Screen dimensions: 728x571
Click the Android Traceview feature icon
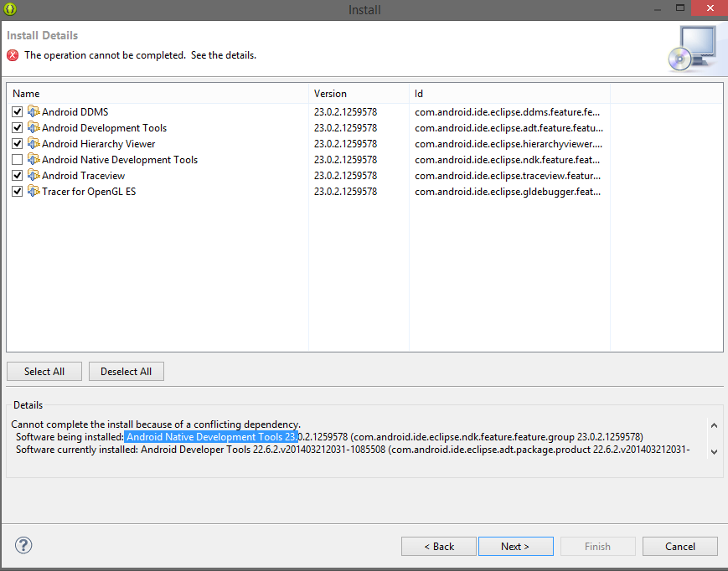34,175
